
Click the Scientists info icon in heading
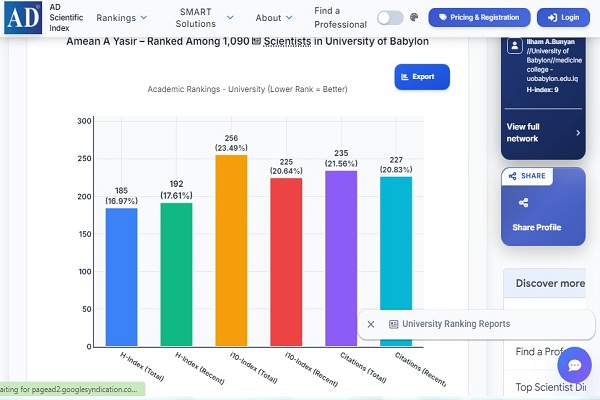256,41
